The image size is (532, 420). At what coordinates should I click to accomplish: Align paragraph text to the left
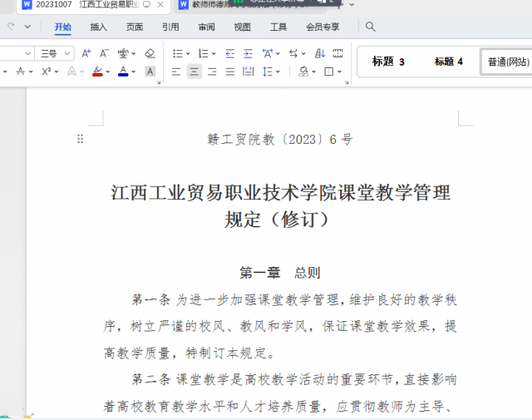[x=175, y=72]
